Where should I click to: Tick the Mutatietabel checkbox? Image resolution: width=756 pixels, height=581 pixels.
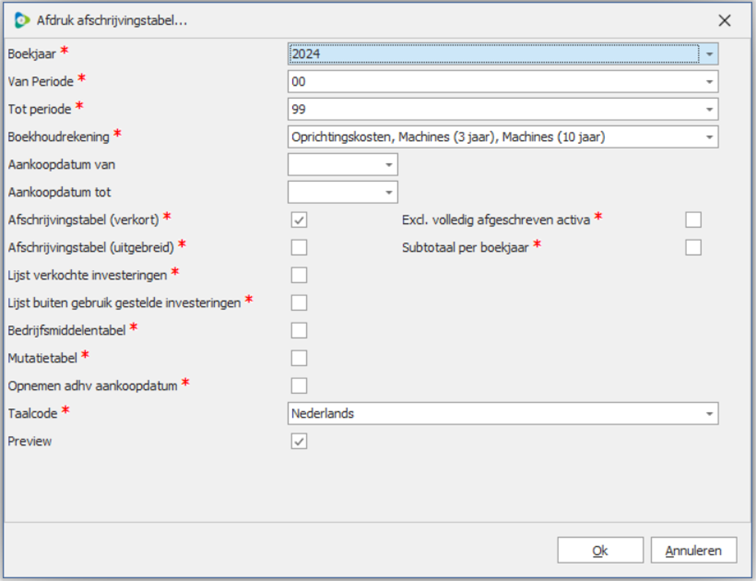pyautogui.click(x=299, y=358)
